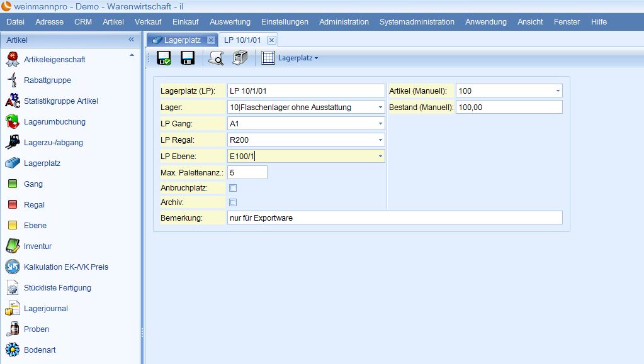Select Kalkulation EK-/VK Preis sidebar item
The image size is (644, 364).
click(65, 267)
